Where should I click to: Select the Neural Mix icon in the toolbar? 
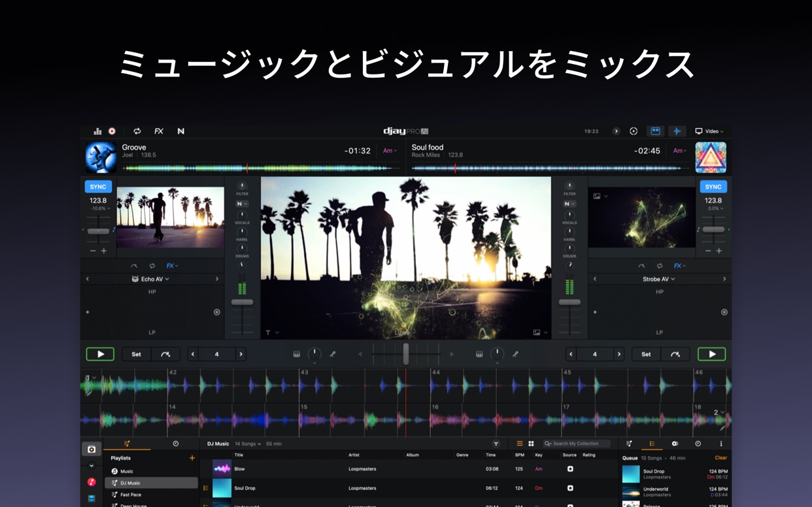coord(180,131)
